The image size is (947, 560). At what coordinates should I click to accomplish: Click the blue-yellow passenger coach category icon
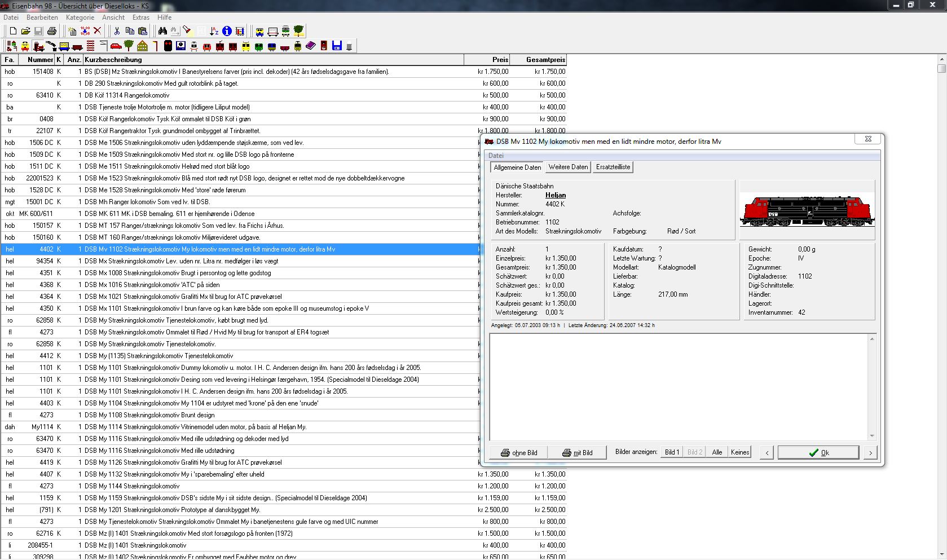(x=64, y=46)
